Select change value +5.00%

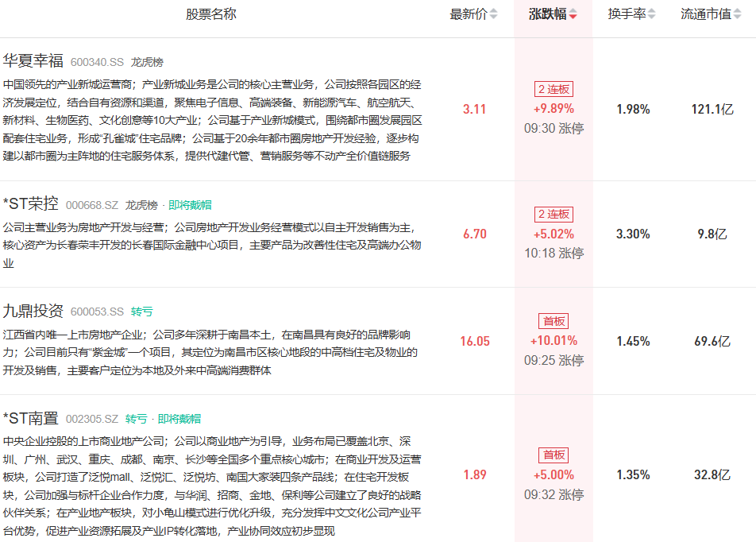click(x=553, y=475)
